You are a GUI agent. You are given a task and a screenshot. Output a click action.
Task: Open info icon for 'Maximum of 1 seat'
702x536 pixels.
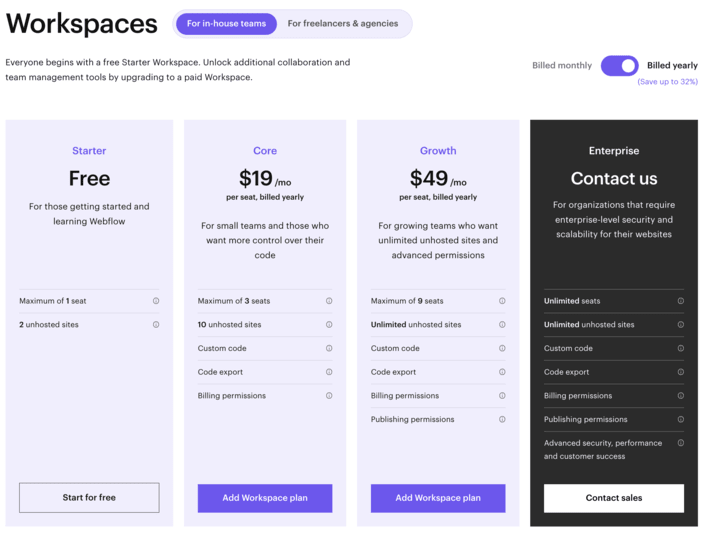[156, 301]
